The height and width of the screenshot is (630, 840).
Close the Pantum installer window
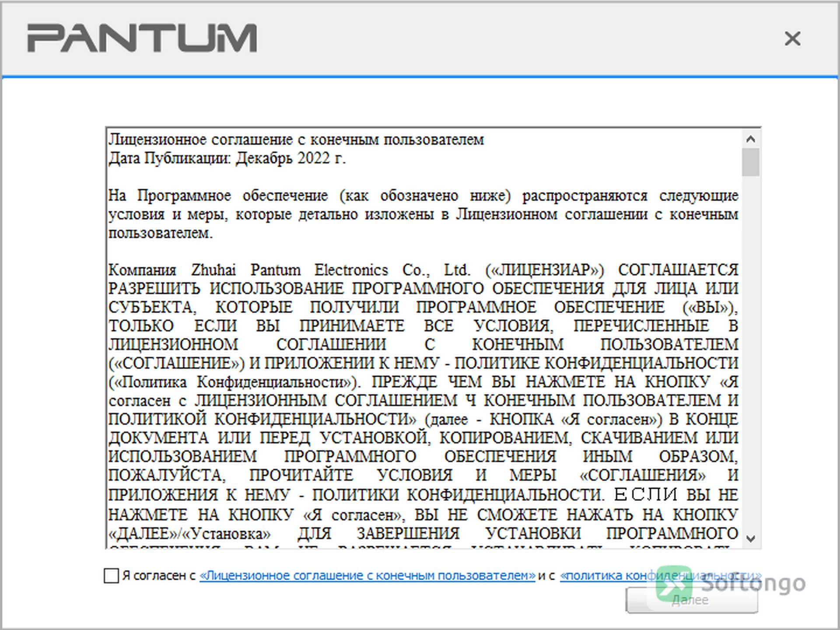coord(792,38)
